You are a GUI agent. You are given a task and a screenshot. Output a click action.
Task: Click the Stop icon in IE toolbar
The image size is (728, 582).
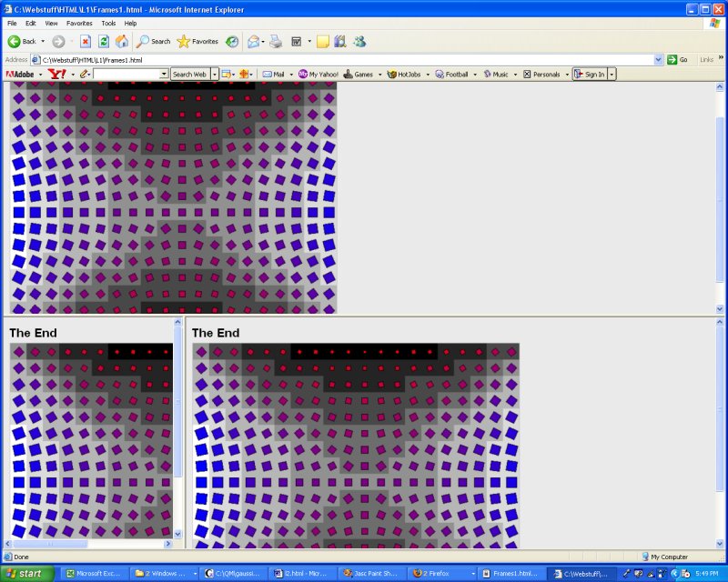click(86, 41)
